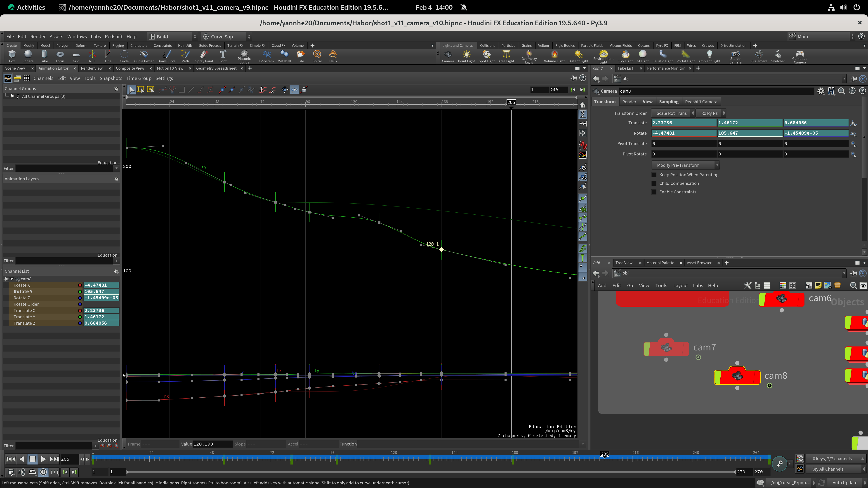Open Time Group menu in Animation Editor

(139, 78)
